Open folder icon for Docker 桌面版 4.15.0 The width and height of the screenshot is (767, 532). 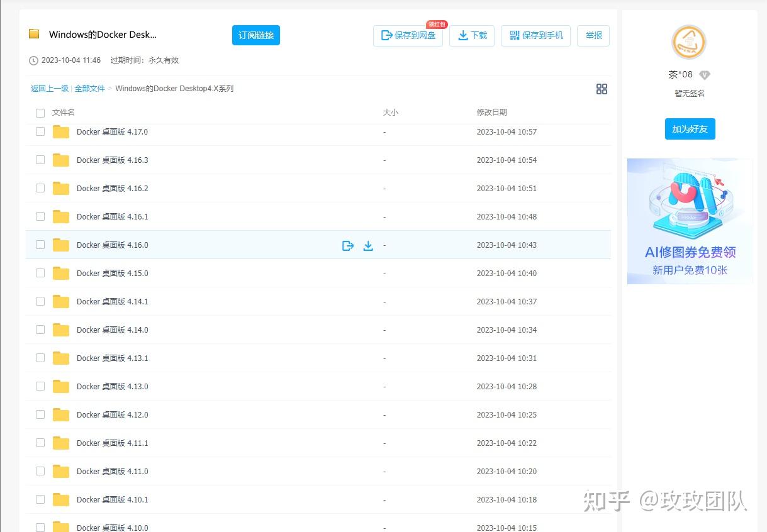click(x=61, y=273)
